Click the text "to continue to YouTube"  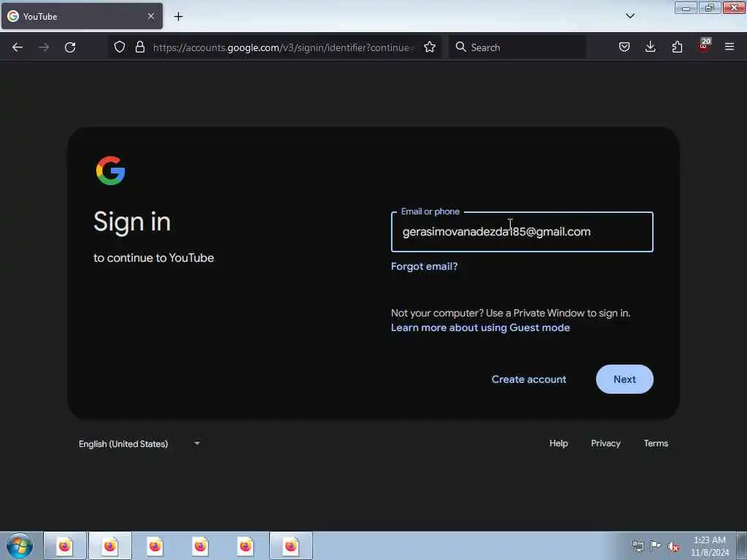(x=153, y=258)
